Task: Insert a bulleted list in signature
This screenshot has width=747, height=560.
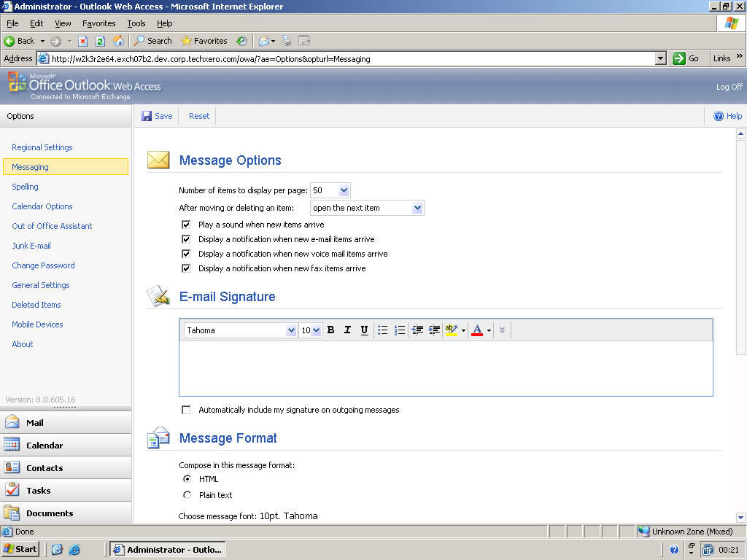Action: [382, 330]
